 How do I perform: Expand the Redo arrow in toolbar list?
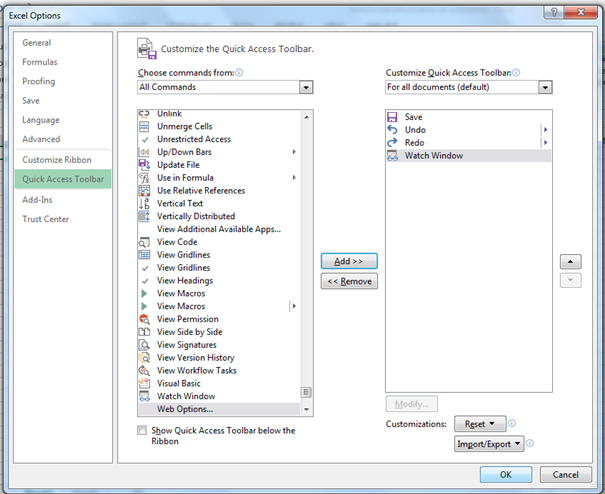tap(546, 142)
